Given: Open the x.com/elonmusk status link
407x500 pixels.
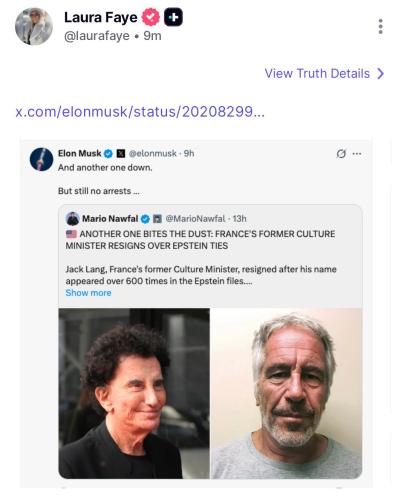Looking at the screenshot, I should [x=140, y=112].
